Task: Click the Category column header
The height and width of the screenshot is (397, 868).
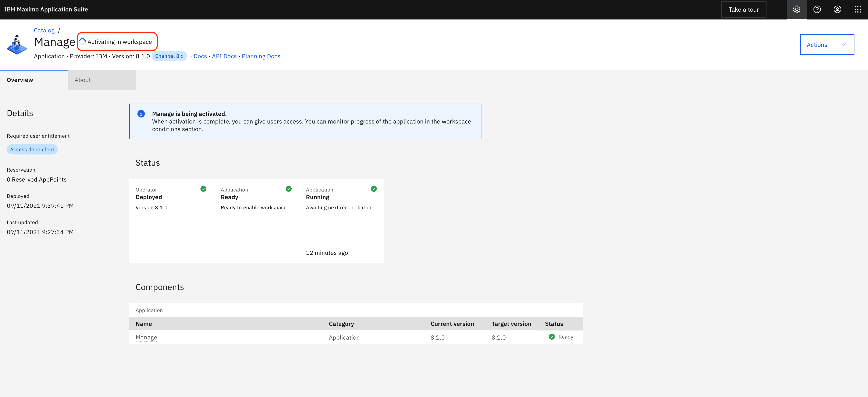Action: [x=341, y=323]
